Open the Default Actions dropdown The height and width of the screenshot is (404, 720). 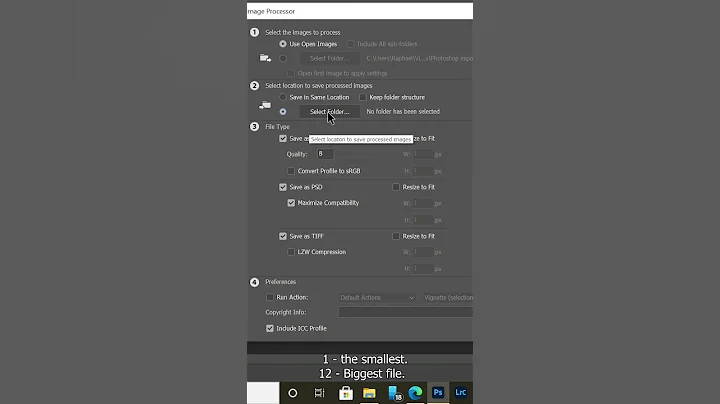(377, 298)
